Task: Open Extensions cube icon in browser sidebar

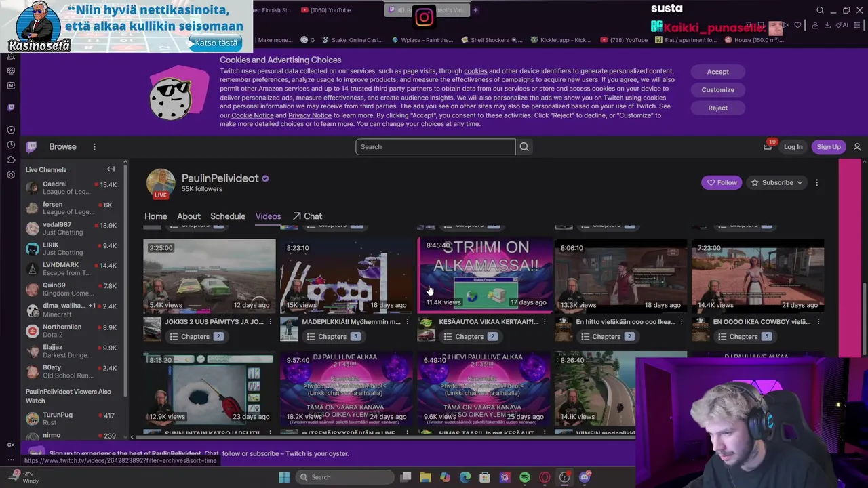Action: (11, 159)
